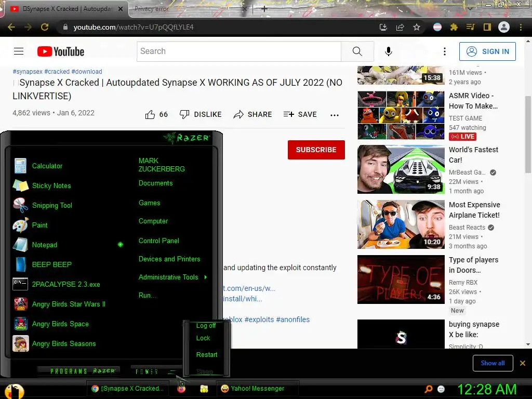Click the SUBSCRIBE button

[316, 150]
